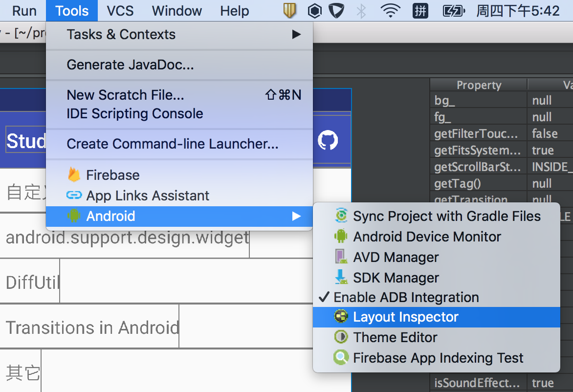This screenshot has width=573, height=392.
Task: Click the Android Device Monitor robot icon
Action: coord(341,237)
